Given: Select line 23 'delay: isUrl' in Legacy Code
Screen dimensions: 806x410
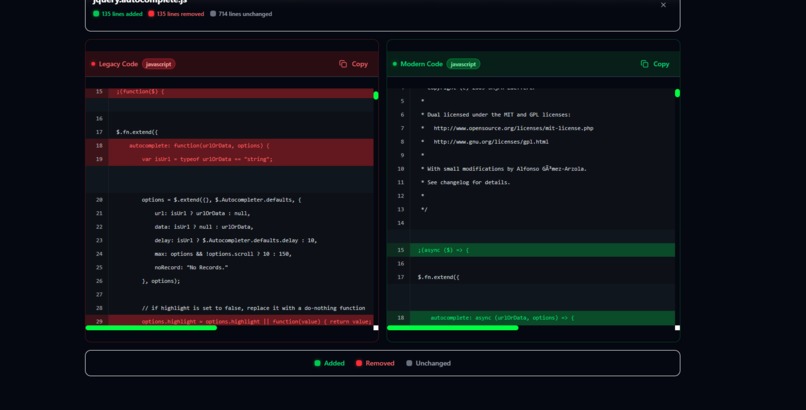Looking at the screenshot, I should coord(229,240).
